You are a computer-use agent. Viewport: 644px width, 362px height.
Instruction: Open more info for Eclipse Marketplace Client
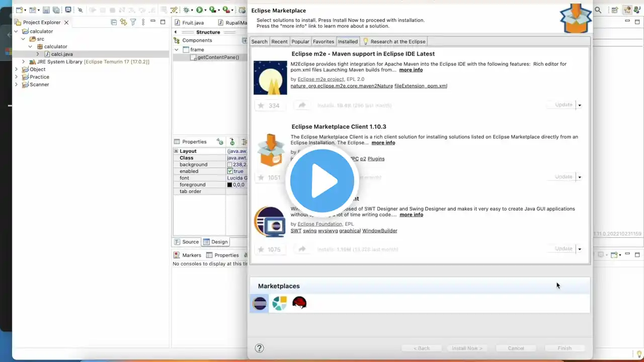point(383,143)
